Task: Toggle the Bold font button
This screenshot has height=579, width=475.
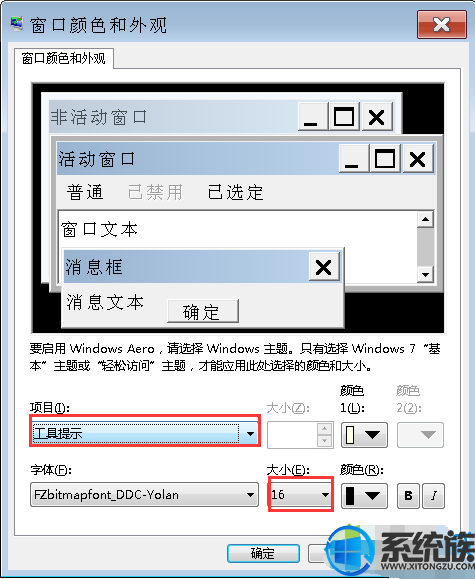Action: (x=409, y=495)
